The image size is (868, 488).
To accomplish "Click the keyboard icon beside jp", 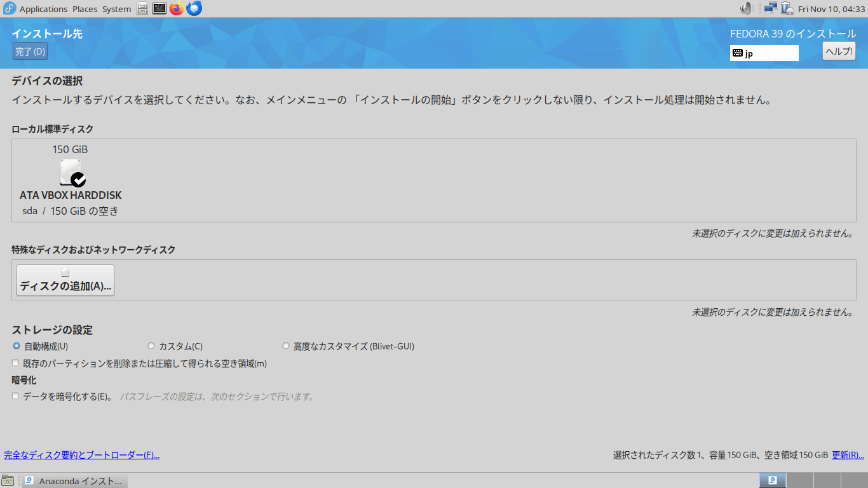I will pyautogui.click(x=737, y=53).
